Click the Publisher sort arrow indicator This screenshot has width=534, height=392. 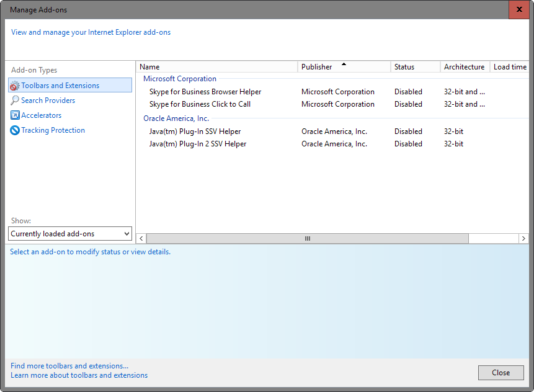(344, 64)
